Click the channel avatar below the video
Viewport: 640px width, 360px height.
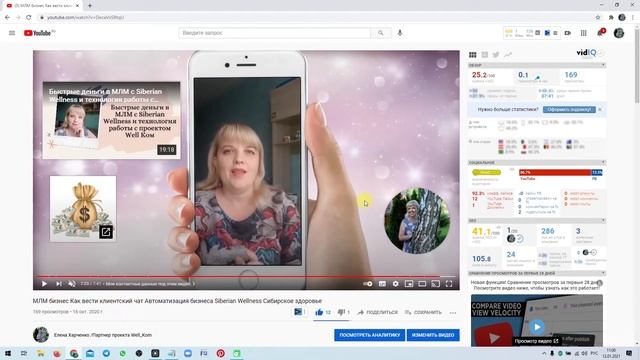(41, 335)
